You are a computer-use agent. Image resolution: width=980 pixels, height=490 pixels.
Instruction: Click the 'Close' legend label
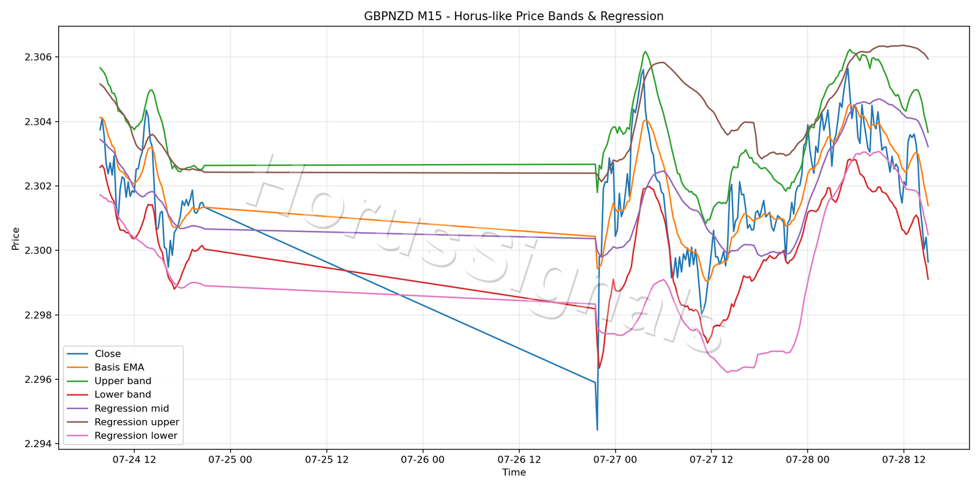[x=108, y=354]
